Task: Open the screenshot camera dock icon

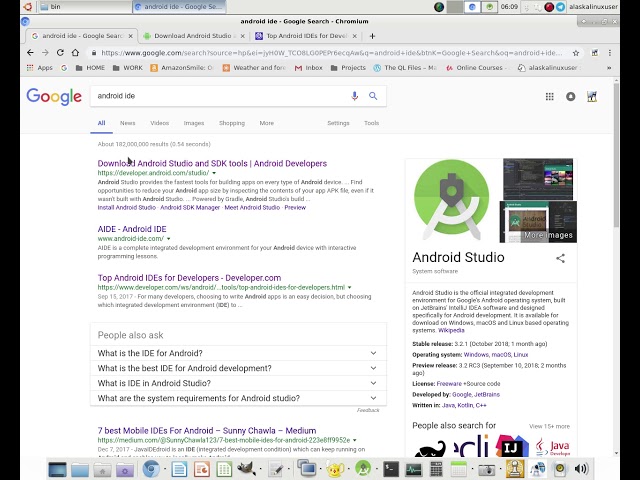Action: pos(486,469)
